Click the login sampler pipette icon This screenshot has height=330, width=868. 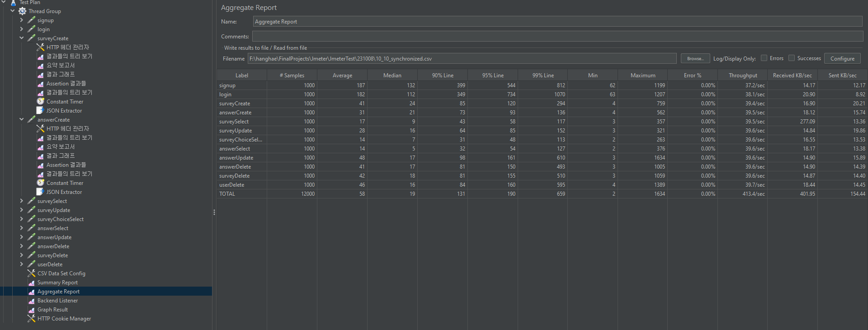pyautogui.click(x=31, y=29)
